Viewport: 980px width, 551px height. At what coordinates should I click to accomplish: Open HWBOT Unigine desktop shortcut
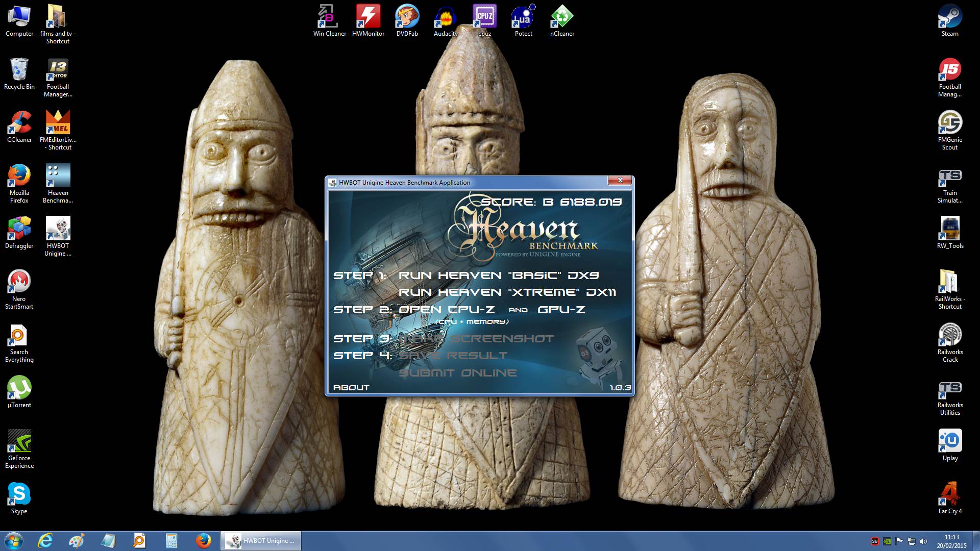click(x=58, y=236)
